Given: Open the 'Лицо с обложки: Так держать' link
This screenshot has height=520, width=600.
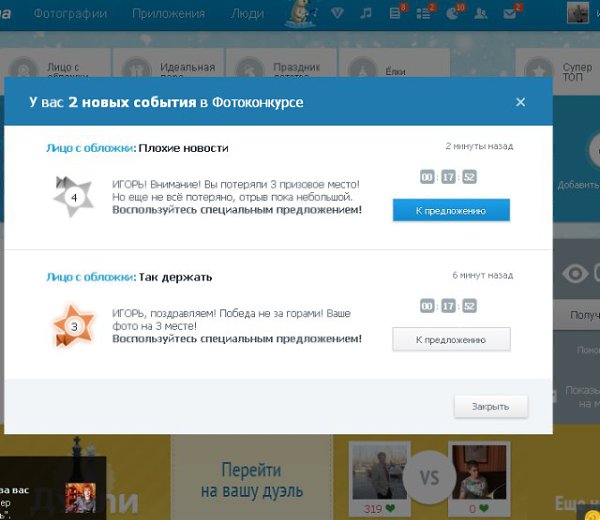Looking at the screenshot, I should pyautogui.click(x=129, y=277).
